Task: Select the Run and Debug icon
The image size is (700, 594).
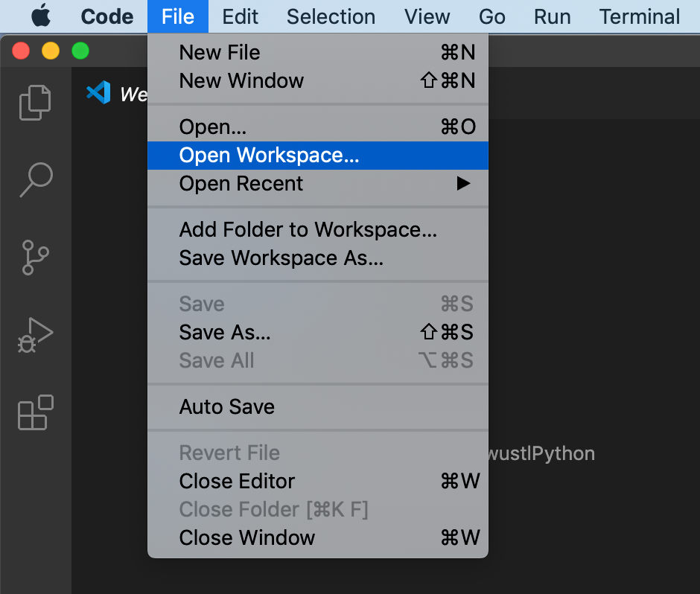Action: coord(34,334)
